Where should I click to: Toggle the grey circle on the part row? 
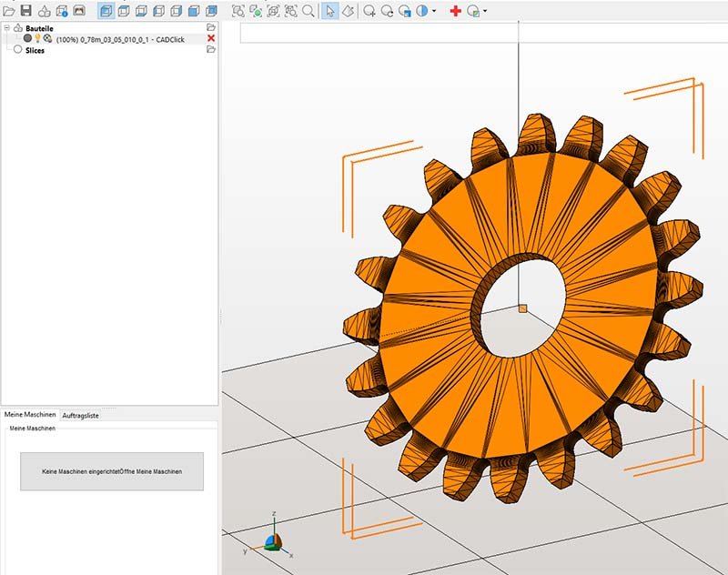[27, 38]
